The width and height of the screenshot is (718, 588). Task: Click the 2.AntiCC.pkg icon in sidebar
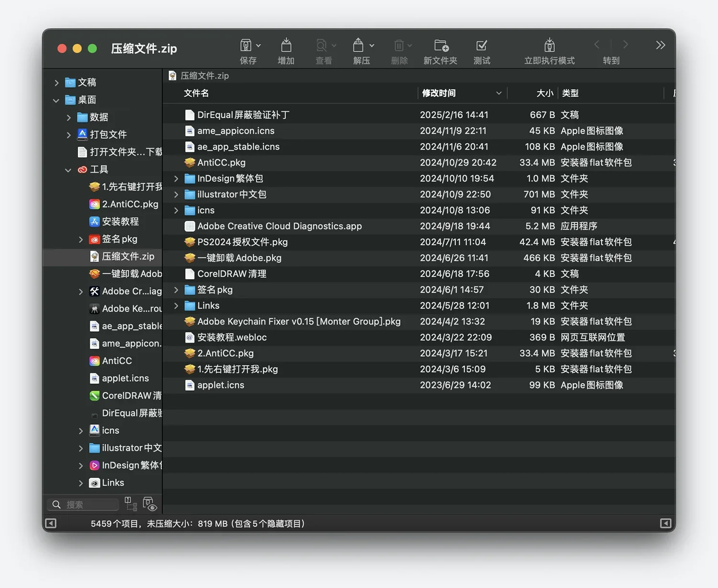click(x=95, y=204)
